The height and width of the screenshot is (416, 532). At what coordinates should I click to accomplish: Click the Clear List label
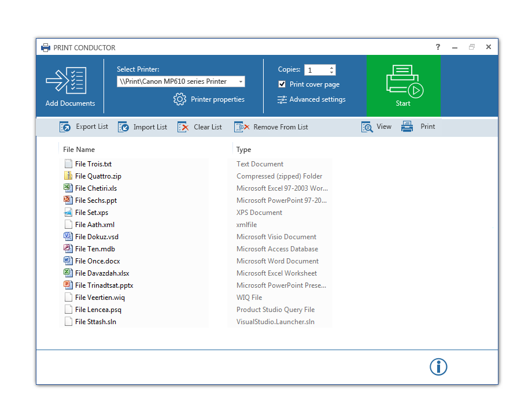[208, 127]
